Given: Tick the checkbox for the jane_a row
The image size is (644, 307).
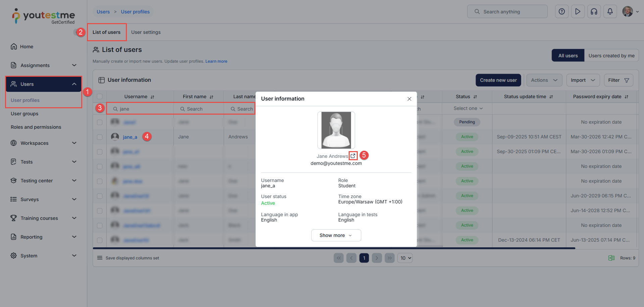Looking at the screenshot, I should pos(100,137).
